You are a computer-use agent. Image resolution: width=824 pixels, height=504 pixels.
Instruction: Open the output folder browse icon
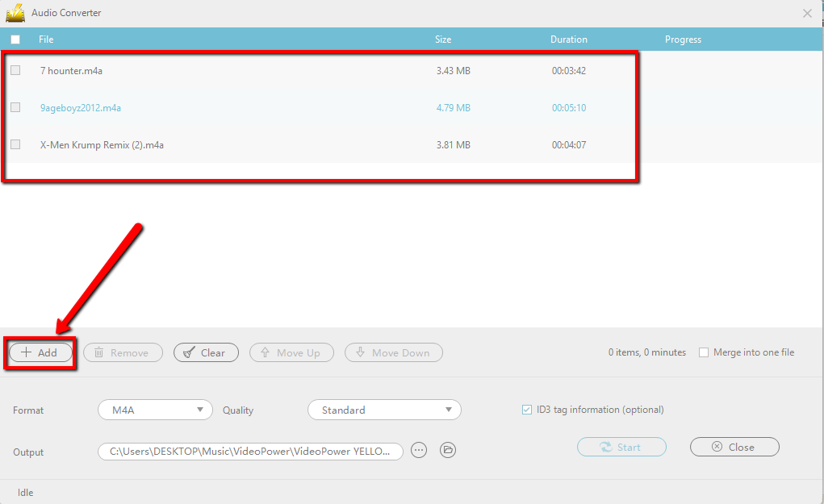pyautogui.click(x=448, y=452)
